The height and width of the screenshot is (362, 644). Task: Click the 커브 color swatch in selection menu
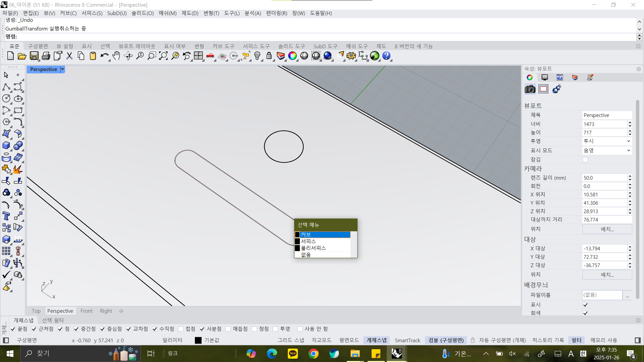[297, 235]
